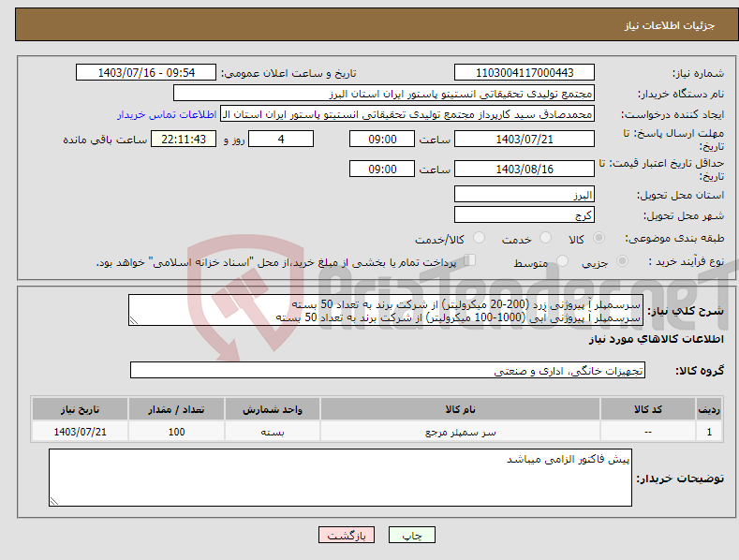This screenshot has width=739, height=560.
Task: Click the price validity date 1403/08/16 field
Action: coord(525,169)
